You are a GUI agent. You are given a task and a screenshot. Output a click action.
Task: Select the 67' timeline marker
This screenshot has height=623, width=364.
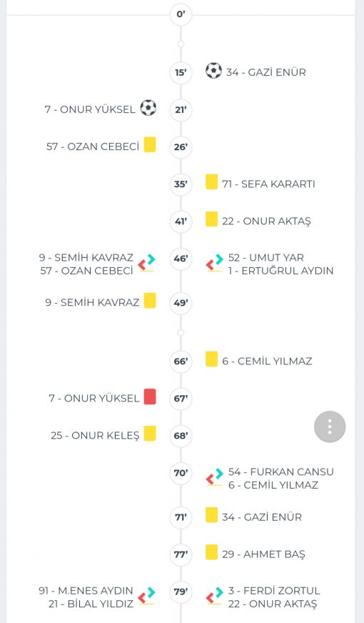click(x=181, y=398)
